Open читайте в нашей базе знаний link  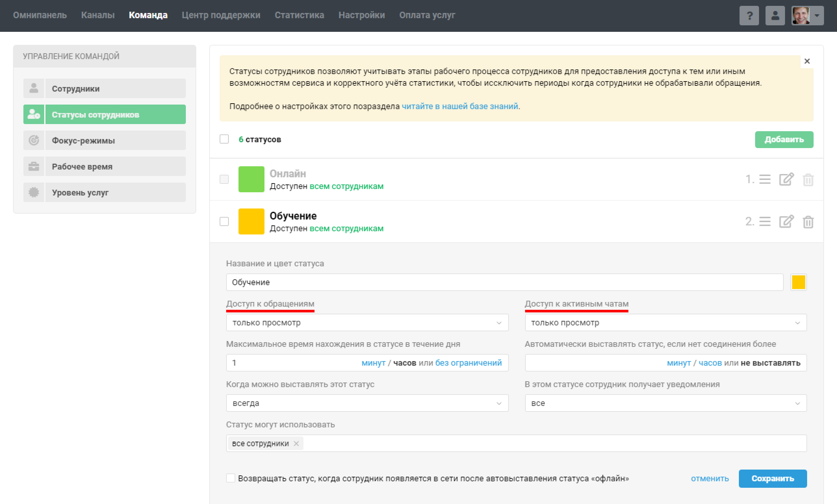click(x=460, y=106)
